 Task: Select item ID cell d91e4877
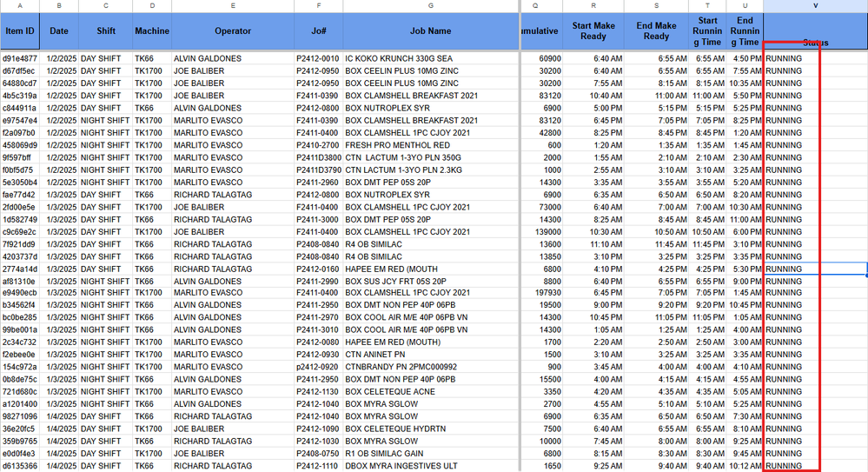tap(20, 58)
